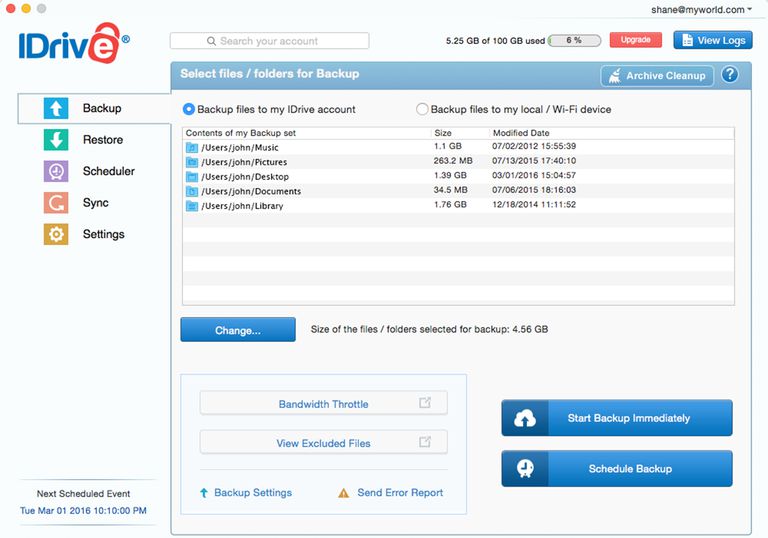Click the Search your account field
Screen dimensions: 768x538
[x=269, y=41]
